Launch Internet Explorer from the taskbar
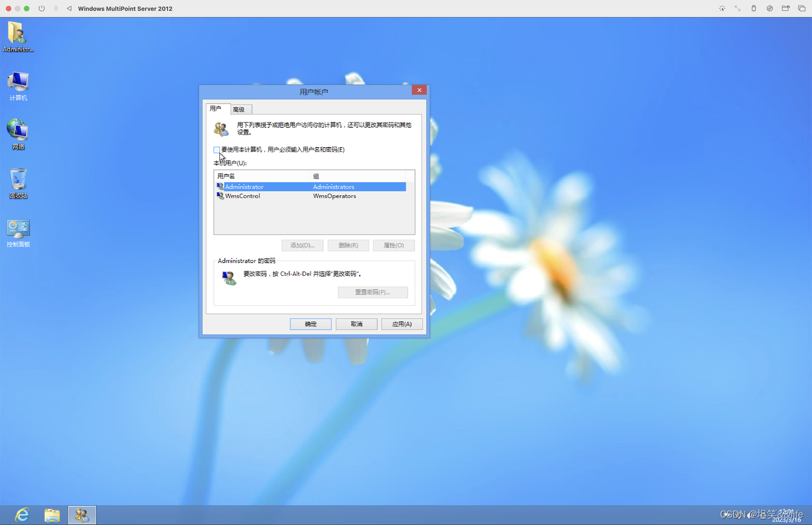This screenshot has width=812, height=525. pyautogui.click(x=22, y=515)
